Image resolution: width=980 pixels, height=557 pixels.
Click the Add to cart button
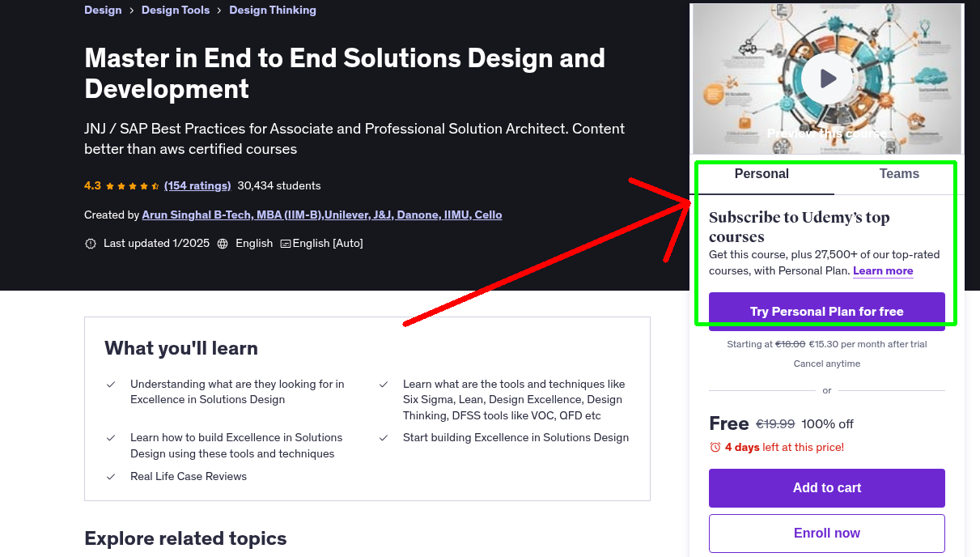tap(827, 488)
